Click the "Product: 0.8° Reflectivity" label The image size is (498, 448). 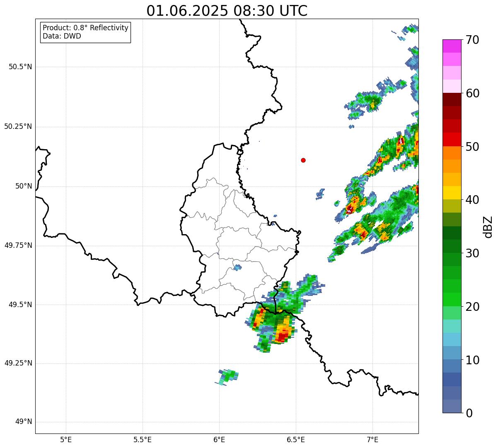(x=86, y=28)
